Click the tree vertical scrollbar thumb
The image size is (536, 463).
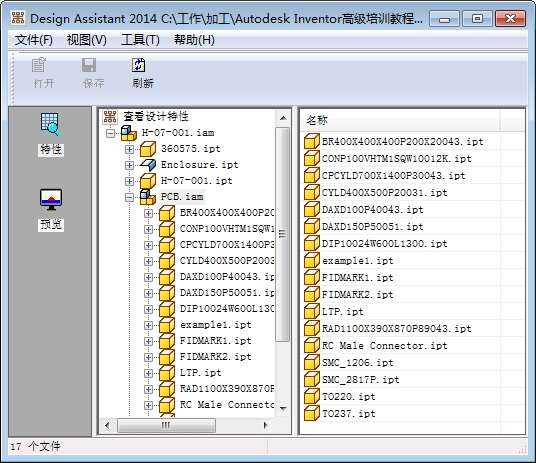[x=282, y=234]
